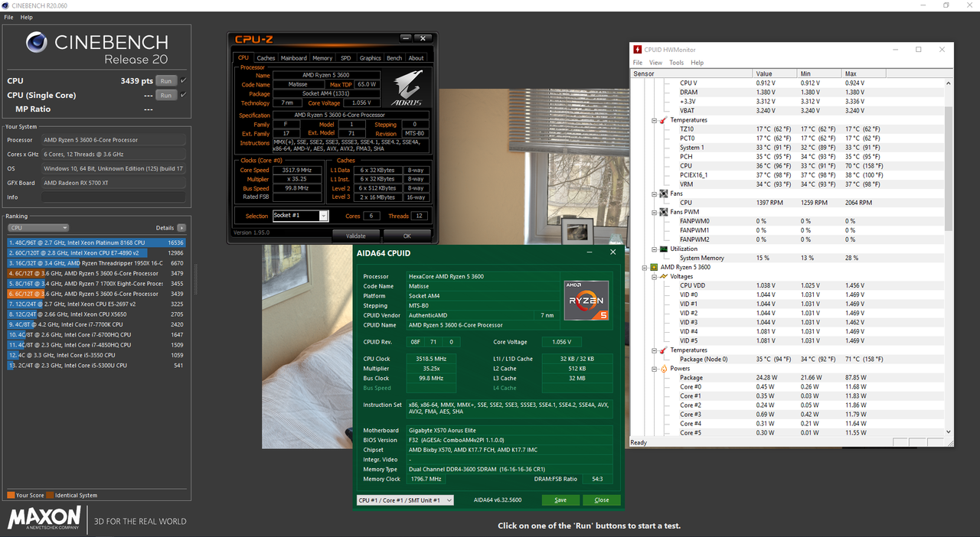Screen dimensions: 980x537
Task: Click the Validate button in CPU-Z
Action: point(356,236)
